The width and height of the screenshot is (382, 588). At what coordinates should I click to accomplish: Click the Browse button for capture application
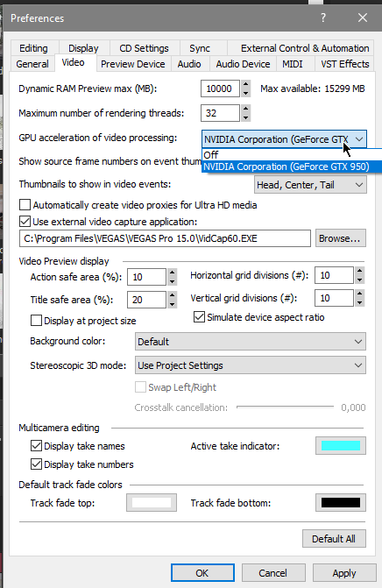[x=341, y=238]
